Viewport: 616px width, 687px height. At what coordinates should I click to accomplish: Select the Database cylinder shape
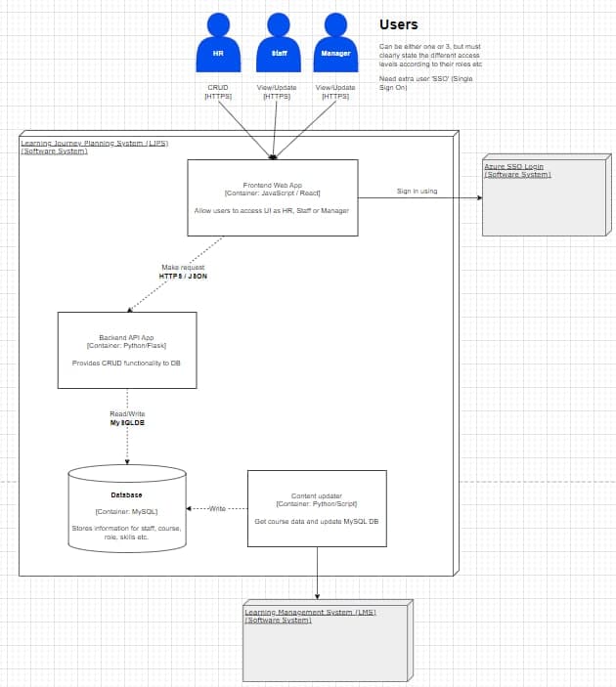[127, 510]
